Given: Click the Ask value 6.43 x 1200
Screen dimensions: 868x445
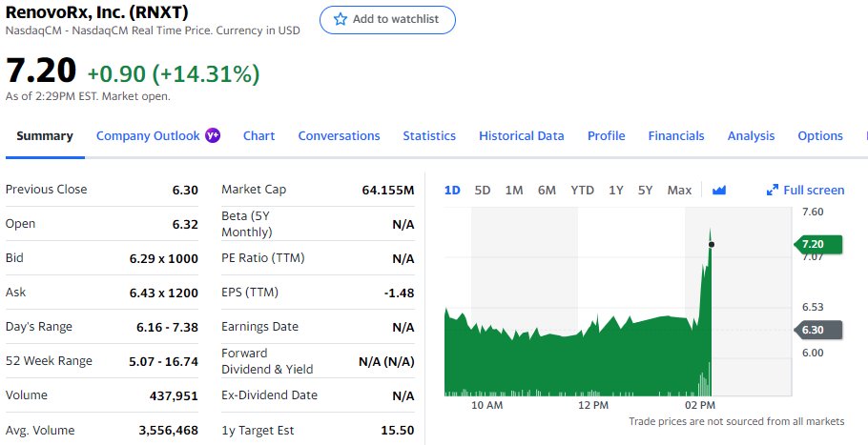Looking at the screenshot, I should (x=164, y=293).
